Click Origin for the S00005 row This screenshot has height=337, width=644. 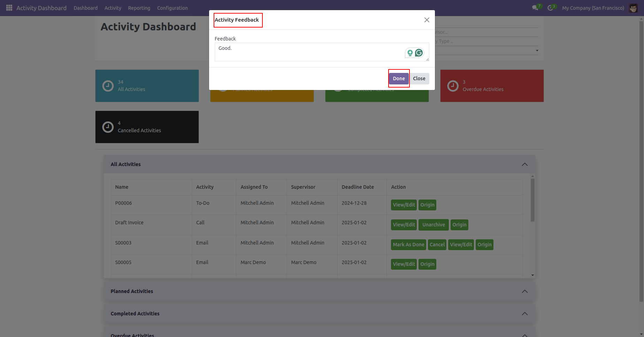click(x=427, y=264)
